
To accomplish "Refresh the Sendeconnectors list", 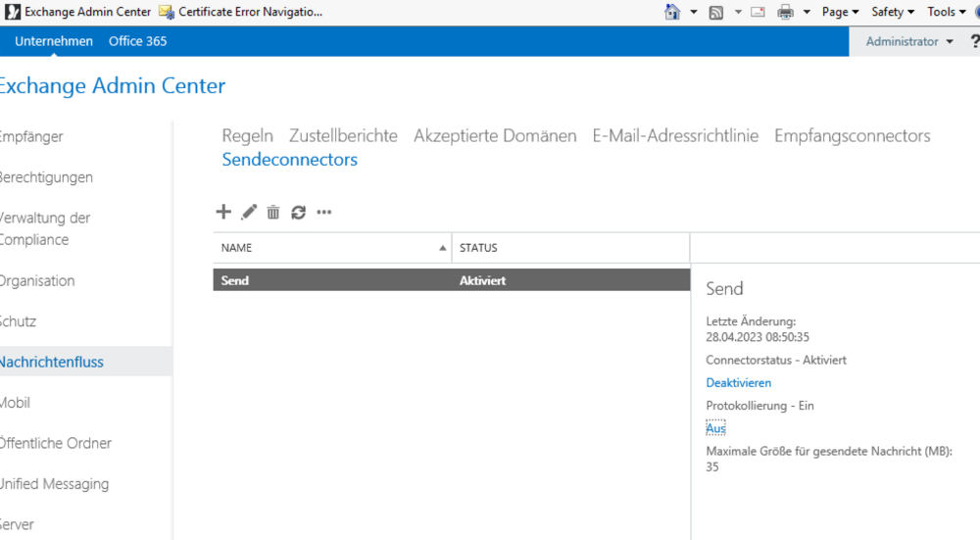I will [x=298, y=212].
